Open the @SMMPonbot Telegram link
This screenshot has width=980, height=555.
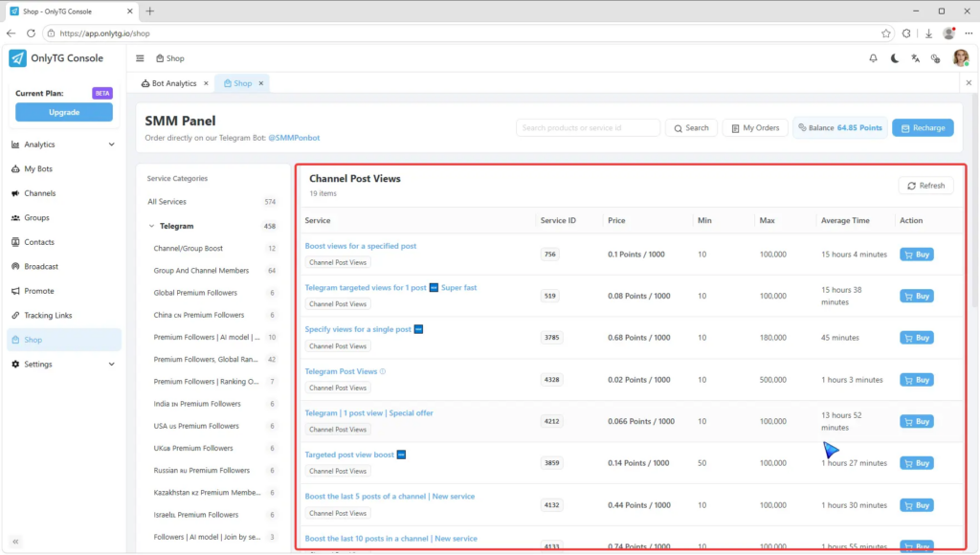click(294, 138)
